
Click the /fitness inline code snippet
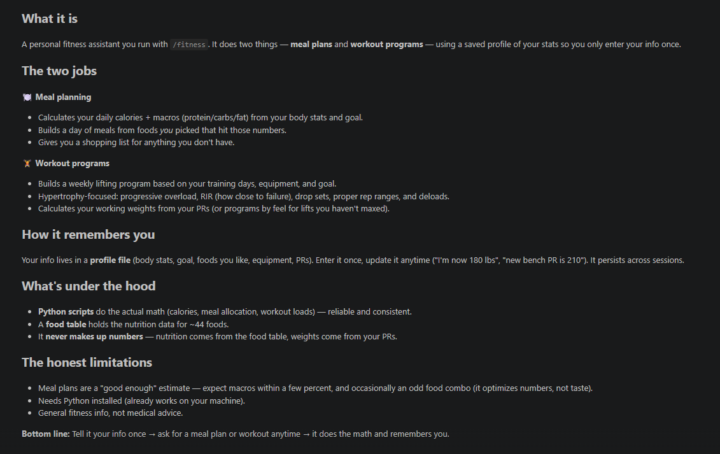[x=189, y=45]
